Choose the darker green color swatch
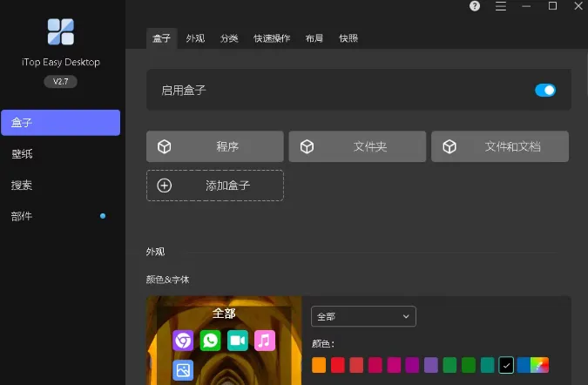Screen dimensions: 588x385 tap(469, 365)
